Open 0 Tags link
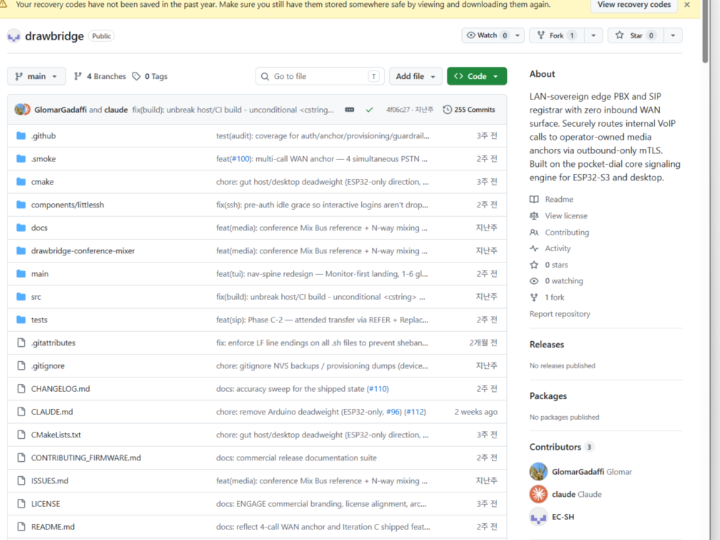720x540 pixels. [x=150, y=76]
